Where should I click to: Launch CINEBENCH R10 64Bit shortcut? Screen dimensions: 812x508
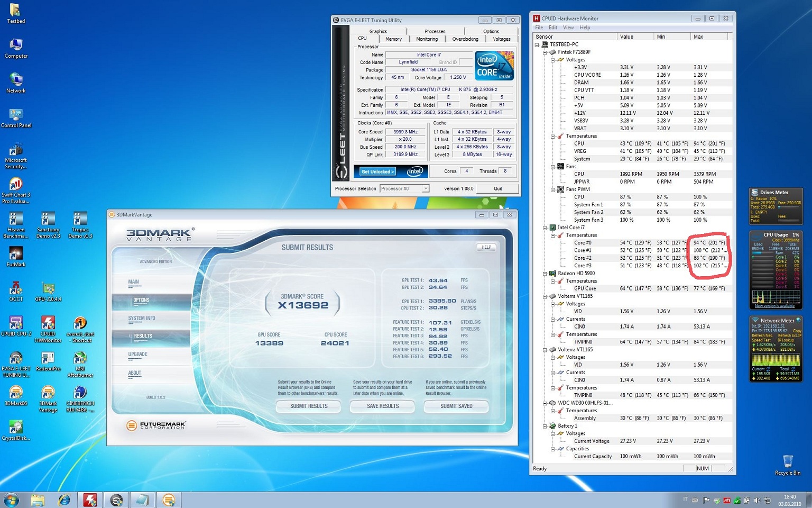(x=80, y=399)
